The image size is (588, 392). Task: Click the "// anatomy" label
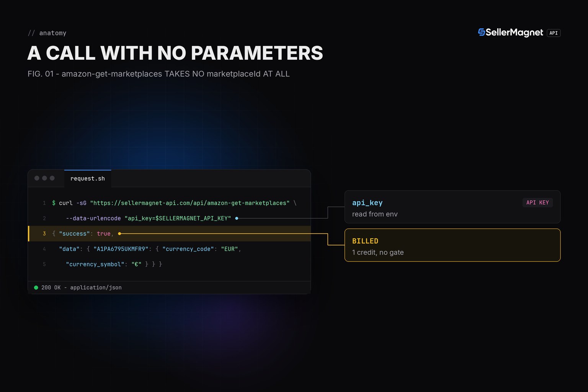coord(47,33)
